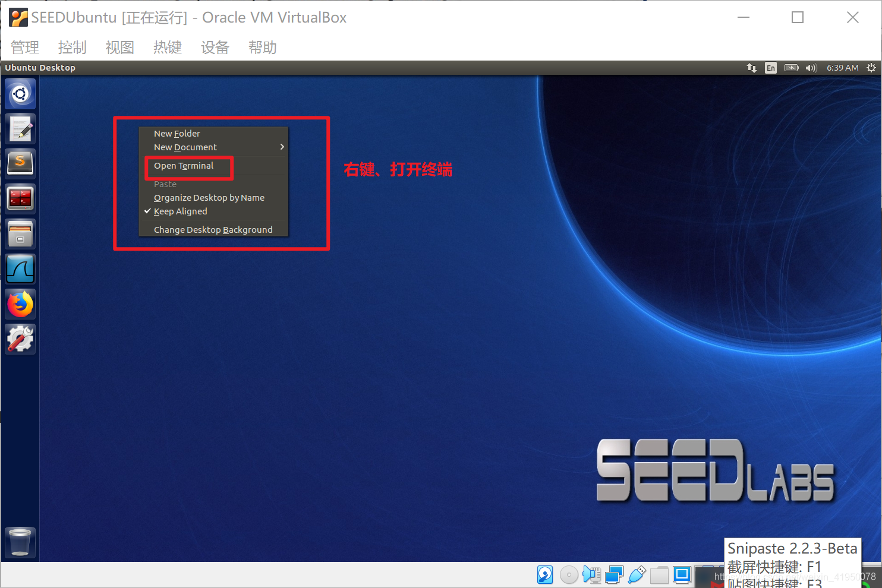This screenshot has height=588, width=882.
Task: Open the 帮助 VirtualBox menu
Action: pyautogui.click(x=263, y=48)
